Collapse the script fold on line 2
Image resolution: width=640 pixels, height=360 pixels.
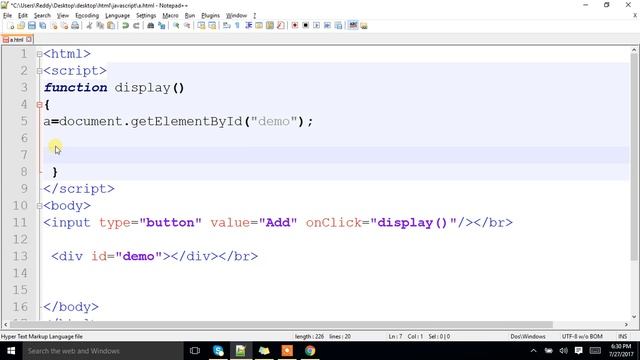click(40, 71)
